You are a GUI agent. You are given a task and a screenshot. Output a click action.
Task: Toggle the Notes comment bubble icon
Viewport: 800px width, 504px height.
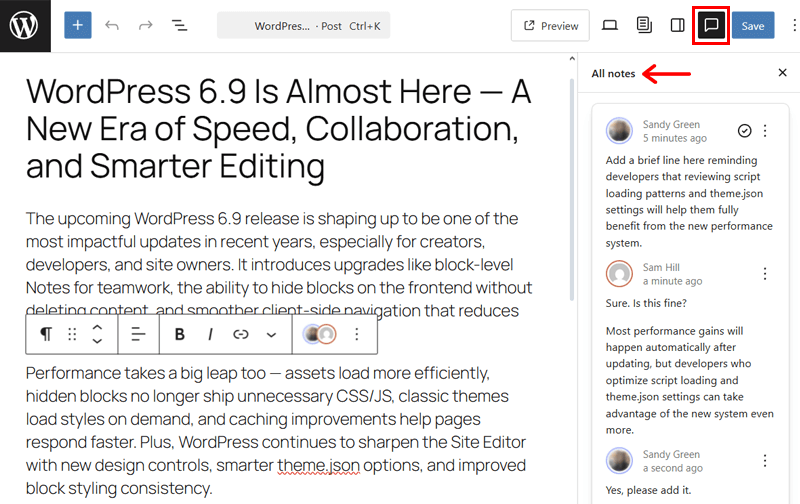click(711, 25)
